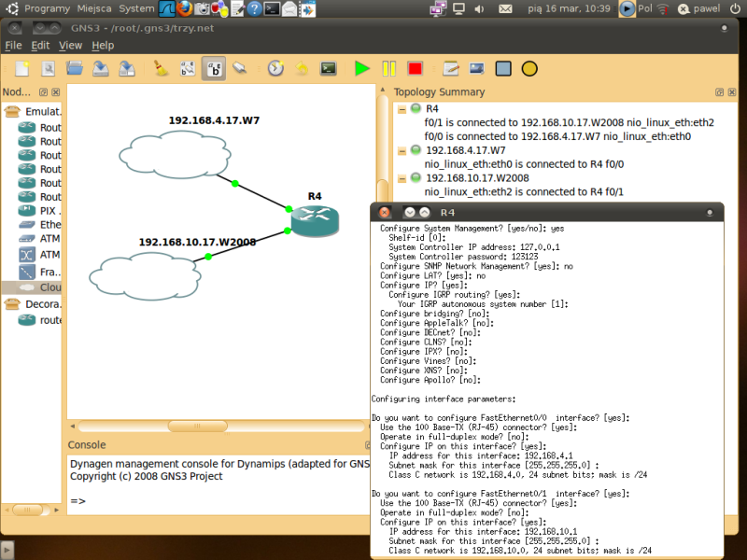Click the mail envelope indicator

[505, 8]
